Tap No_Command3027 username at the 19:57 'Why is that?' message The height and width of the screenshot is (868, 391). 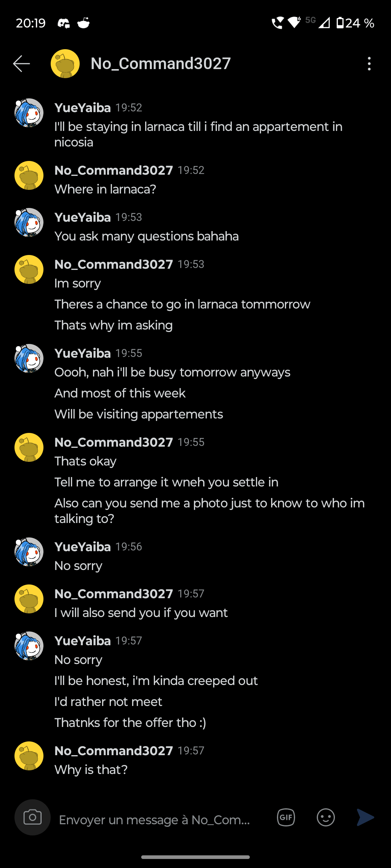(114, 751)
